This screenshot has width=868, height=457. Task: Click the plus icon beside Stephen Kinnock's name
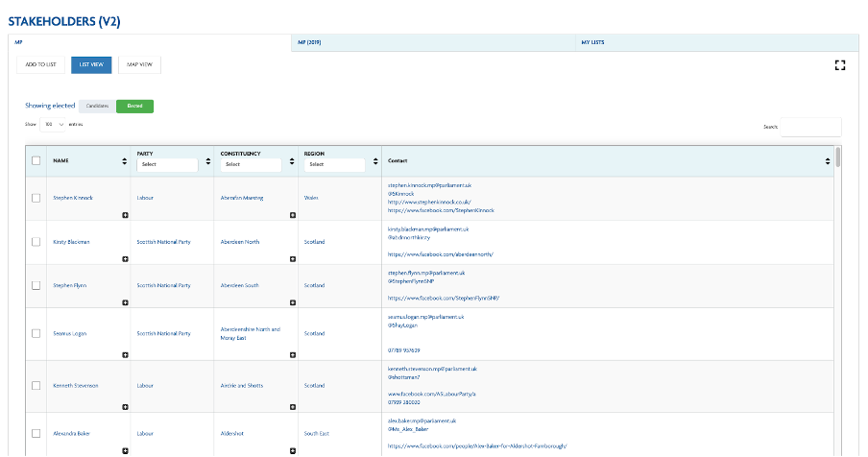coord(125,215)
